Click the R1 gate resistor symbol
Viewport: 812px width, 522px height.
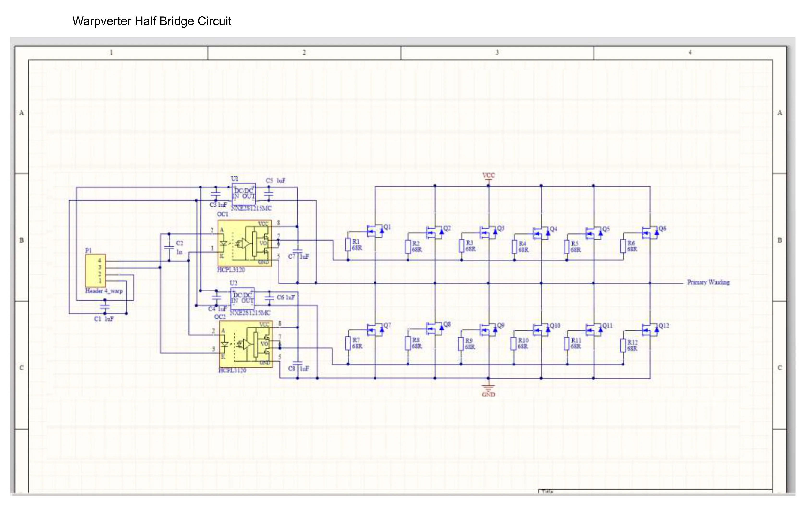tap(348, 245)
